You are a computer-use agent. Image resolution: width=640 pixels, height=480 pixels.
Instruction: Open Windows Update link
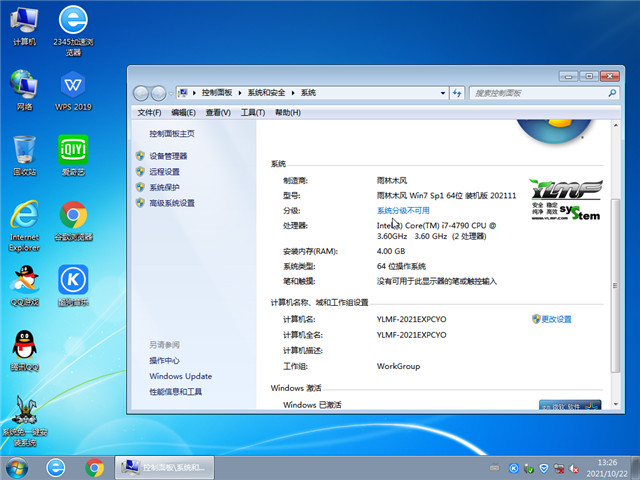coord(181,376)
